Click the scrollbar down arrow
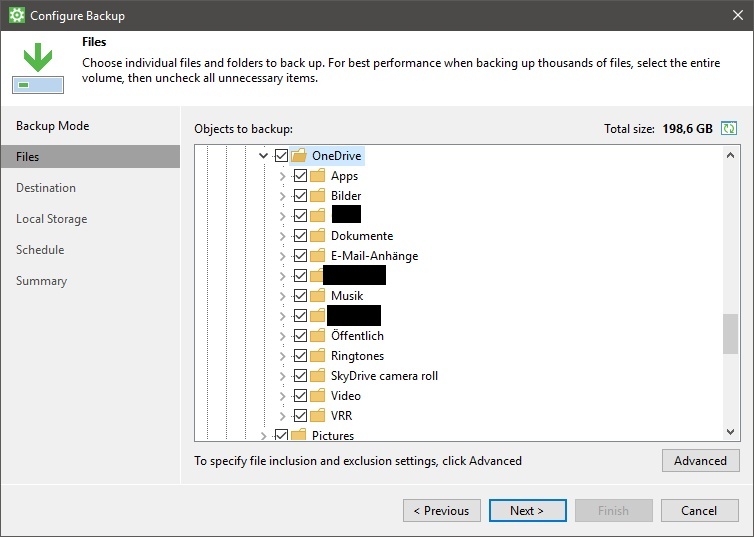The height and width of the screenshot is (537, 754). click(730, 432)
